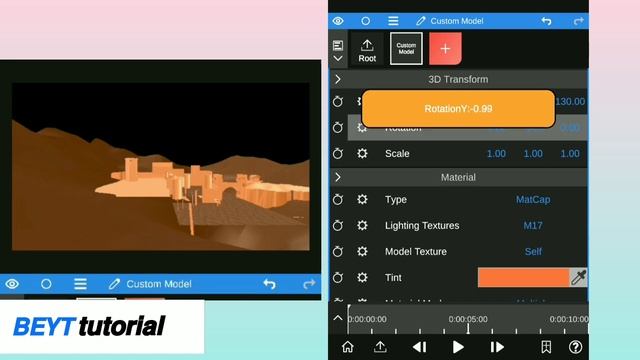
Task: Redo using arrow in right panel top bar
Action: [x=578, y=21]
